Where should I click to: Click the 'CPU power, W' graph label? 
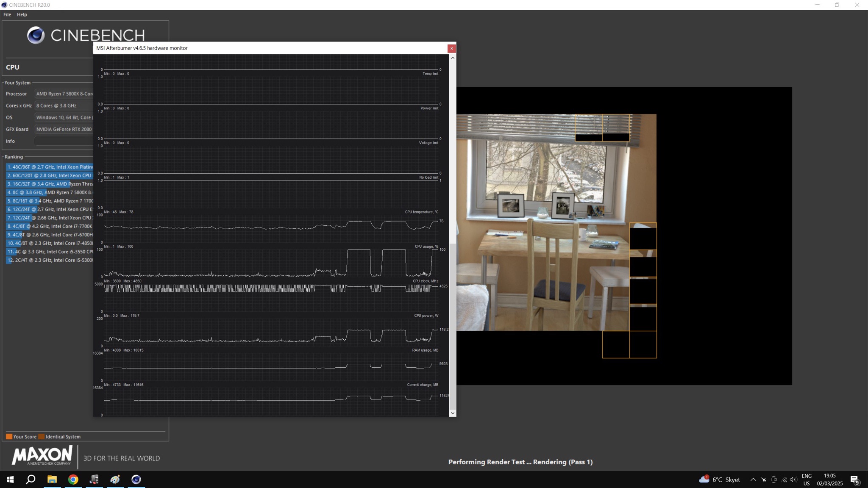point(426,316)
